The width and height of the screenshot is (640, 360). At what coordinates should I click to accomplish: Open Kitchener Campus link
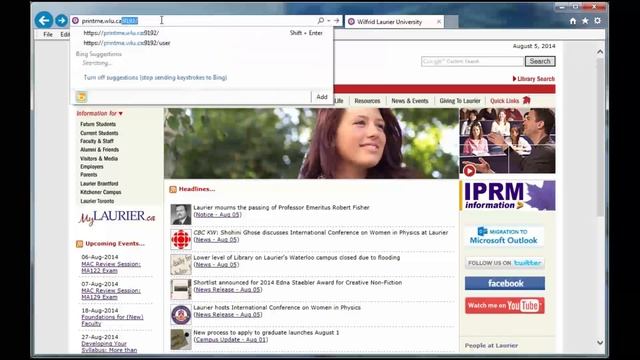click(101, 192)
